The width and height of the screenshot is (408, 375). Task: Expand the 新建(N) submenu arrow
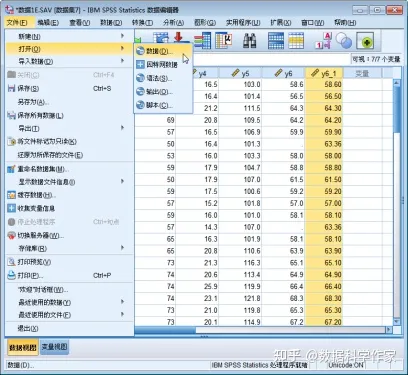122,36
